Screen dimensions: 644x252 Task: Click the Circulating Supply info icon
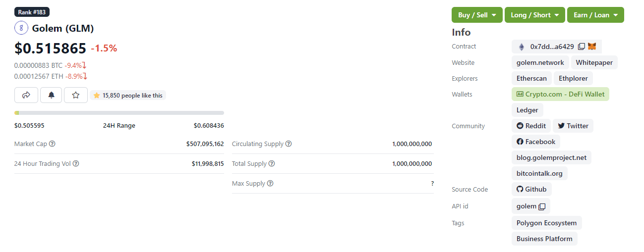289,144
